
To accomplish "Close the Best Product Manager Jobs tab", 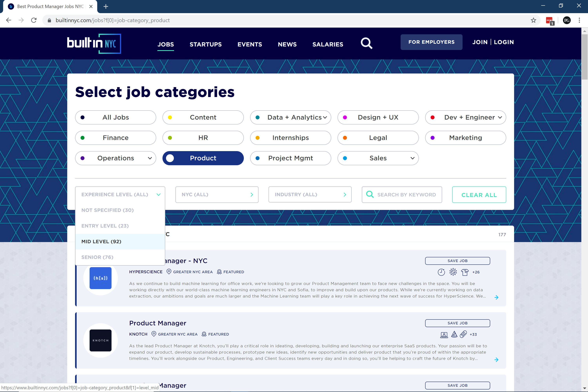I will point(91,6).
